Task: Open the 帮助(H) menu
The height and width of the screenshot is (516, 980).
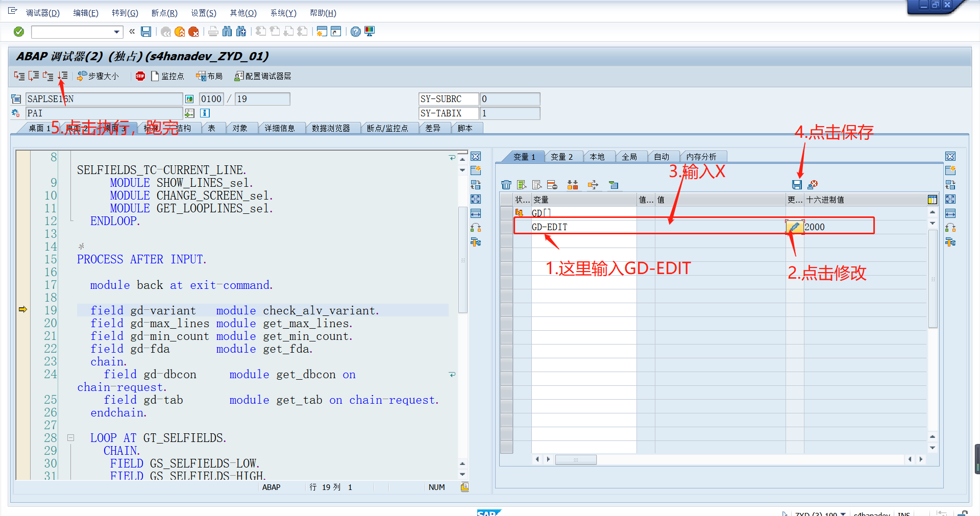Action: (323, 13)
